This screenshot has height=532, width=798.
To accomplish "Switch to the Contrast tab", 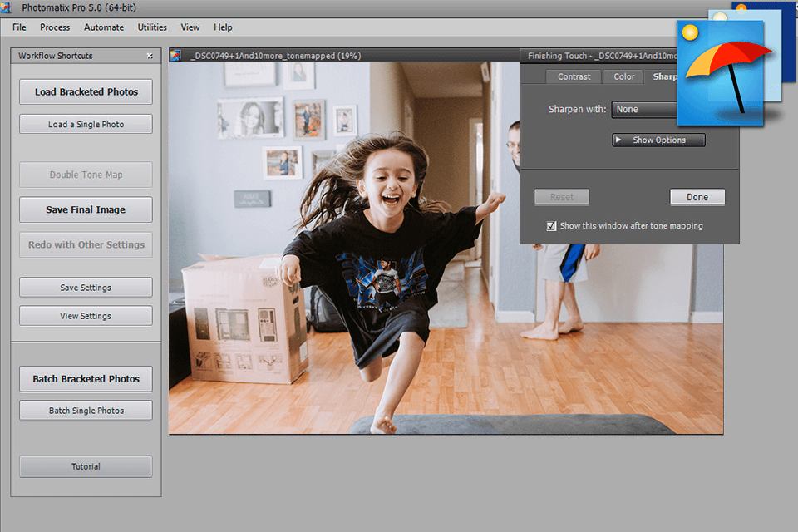I will pyautogui.click(x=574, y=76).
